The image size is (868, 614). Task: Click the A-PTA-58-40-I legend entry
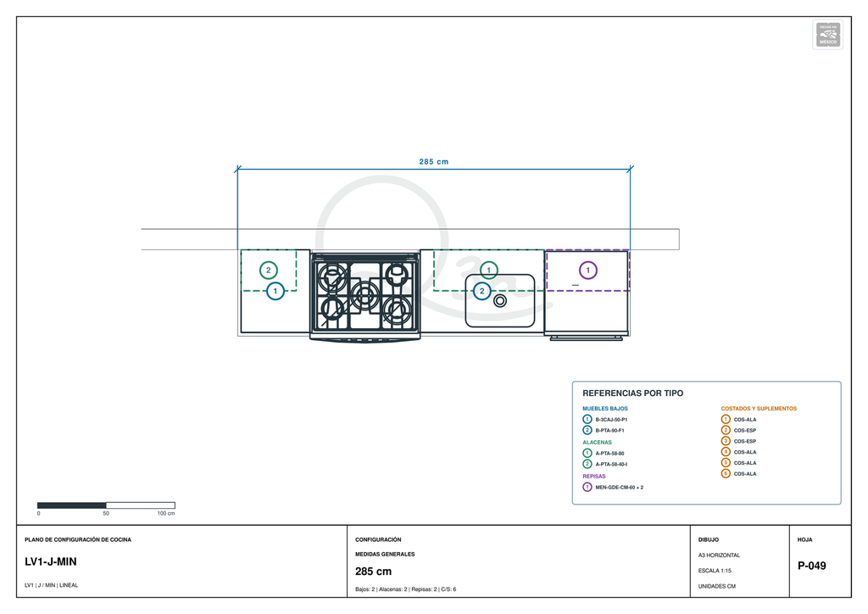click(x=611, y=465)
